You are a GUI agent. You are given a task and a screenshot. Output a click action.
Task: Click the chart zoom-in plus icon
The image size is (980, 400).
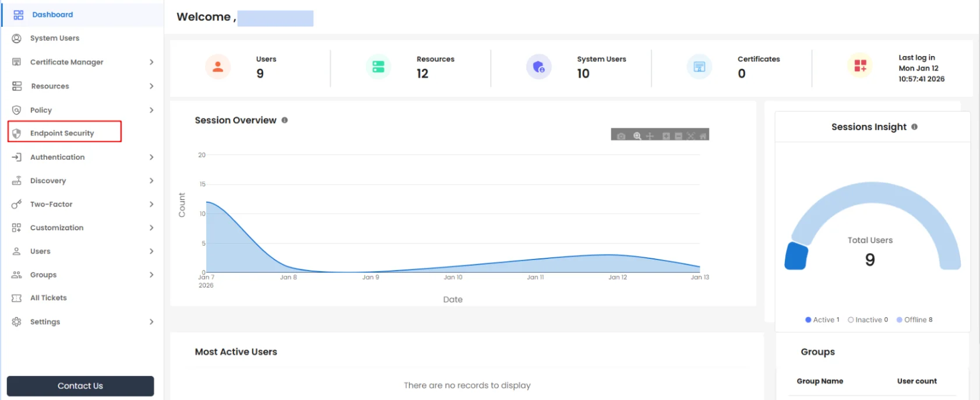(x=666, y=136)
